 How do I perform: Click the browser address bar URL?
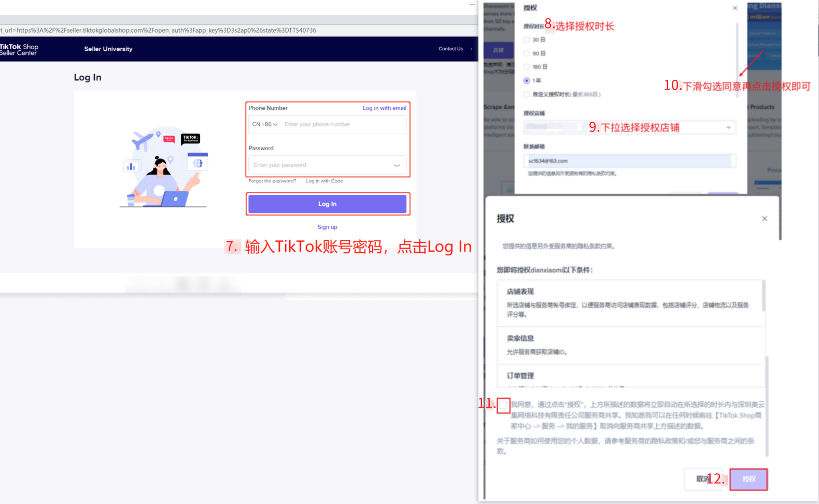click(159, 30)
